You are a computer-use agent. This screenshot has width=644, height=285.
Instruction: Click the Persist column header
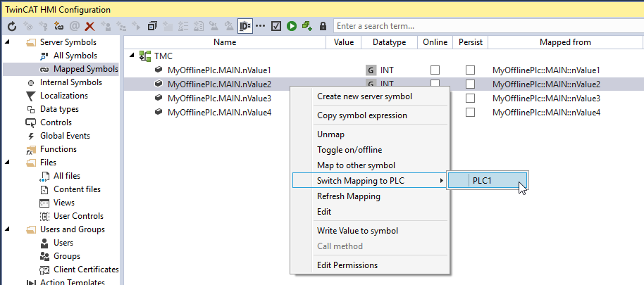click(471, 42)
